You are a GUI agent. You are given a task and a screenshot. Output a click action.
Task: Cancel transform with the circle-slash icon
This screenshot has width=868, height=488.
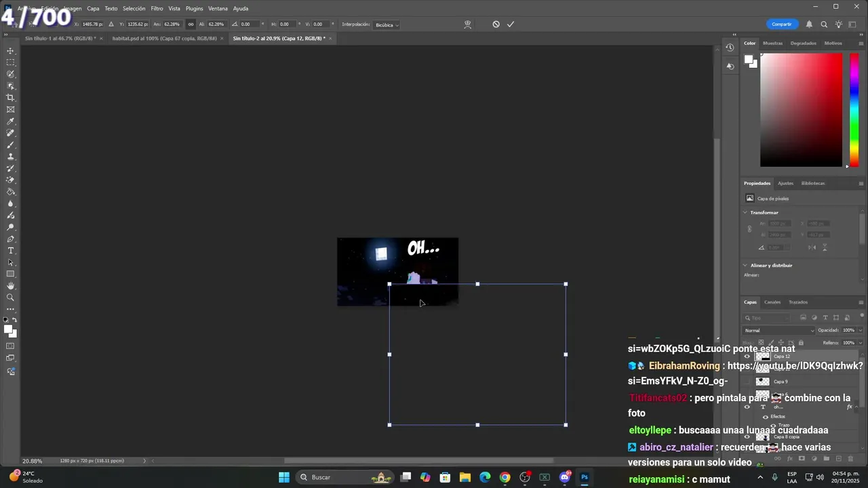tap(496, 24)
